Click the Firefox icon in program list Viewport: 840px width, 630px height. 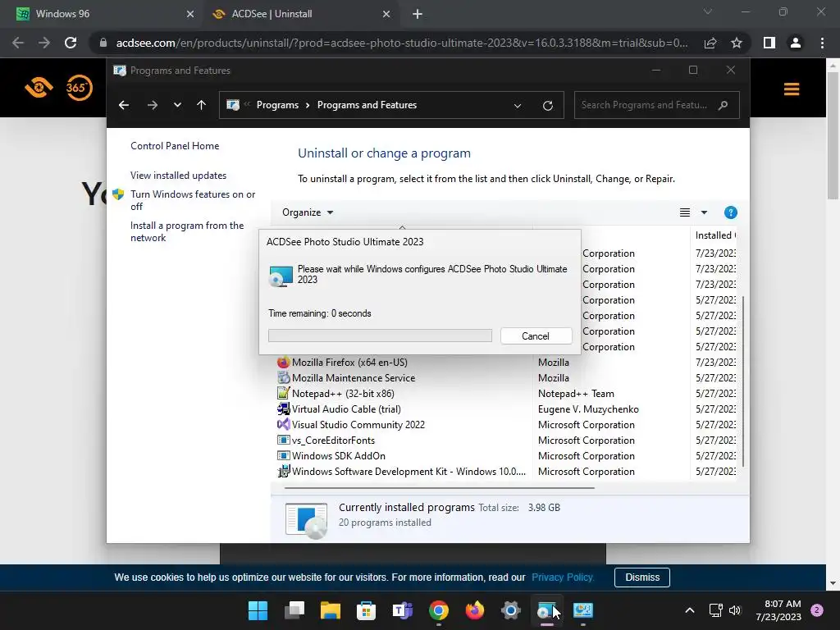click(x=283, y=363)
